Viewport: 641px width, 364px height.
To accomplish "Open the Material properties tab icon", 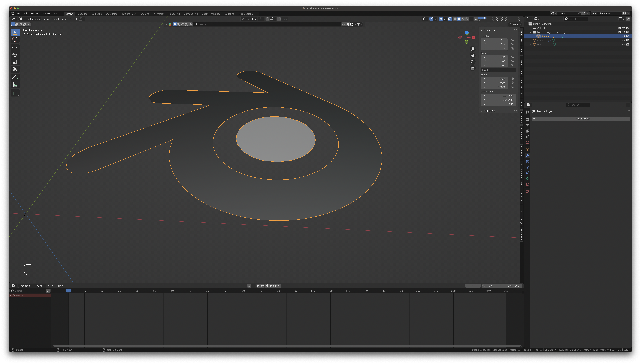I will pos(527,185).
